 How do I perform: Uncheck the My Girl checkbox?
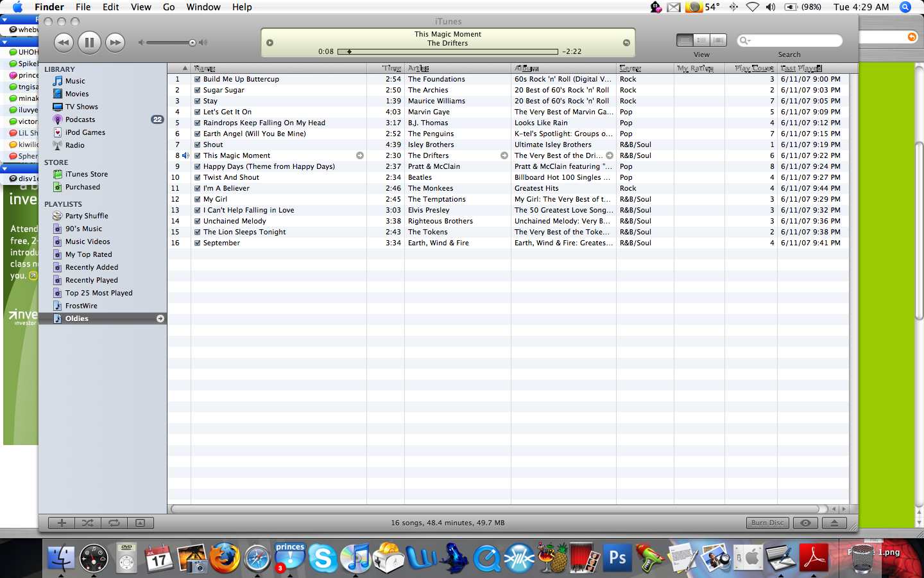198,200
